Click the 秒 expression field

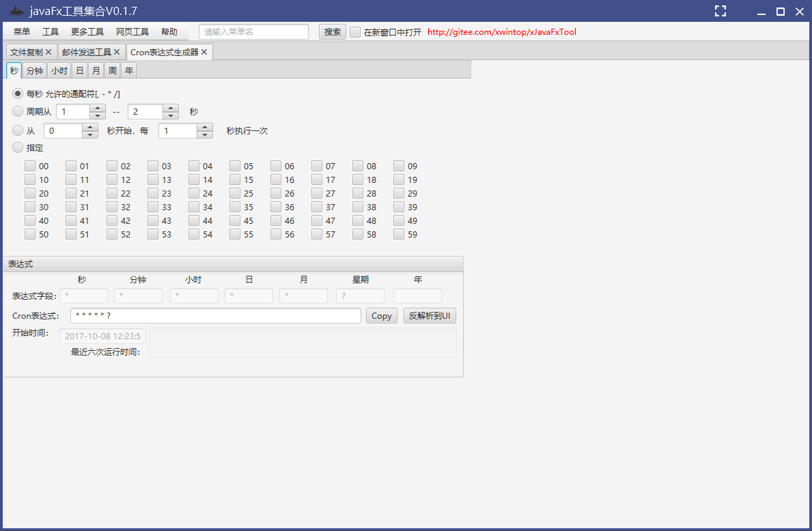pos(83,296)
